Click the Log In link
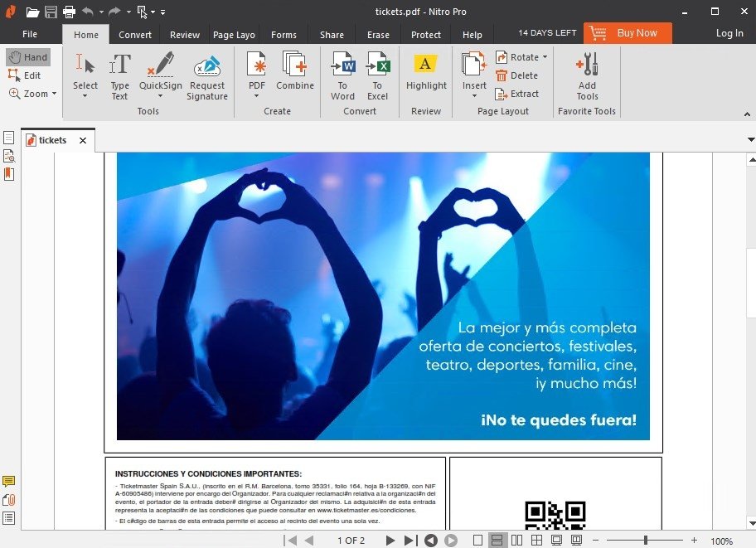The width and height of the screenshot is (756, 548). [x=729, y=33]
